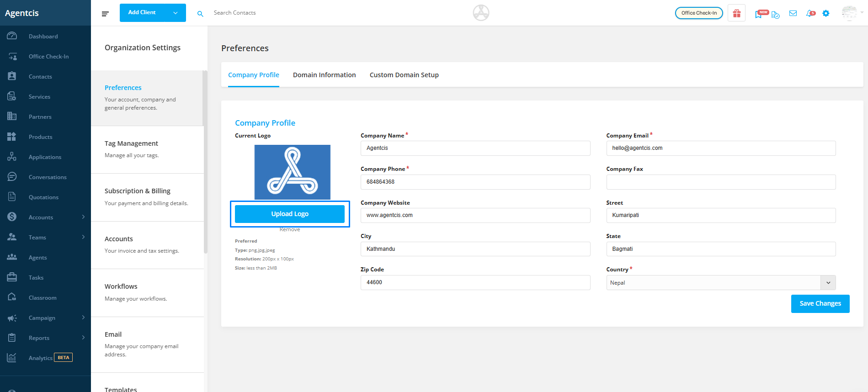Open the Add Client dropdown arrow
This screenshot has height=392, width=868.
[176, 13]
